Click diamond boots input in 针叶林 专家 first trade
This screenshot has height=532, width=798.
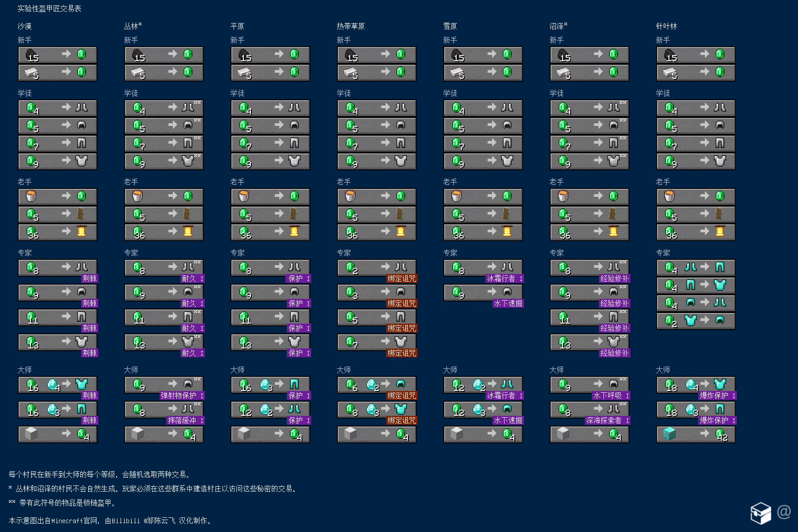pyautogui.click(x=691, y=267)
